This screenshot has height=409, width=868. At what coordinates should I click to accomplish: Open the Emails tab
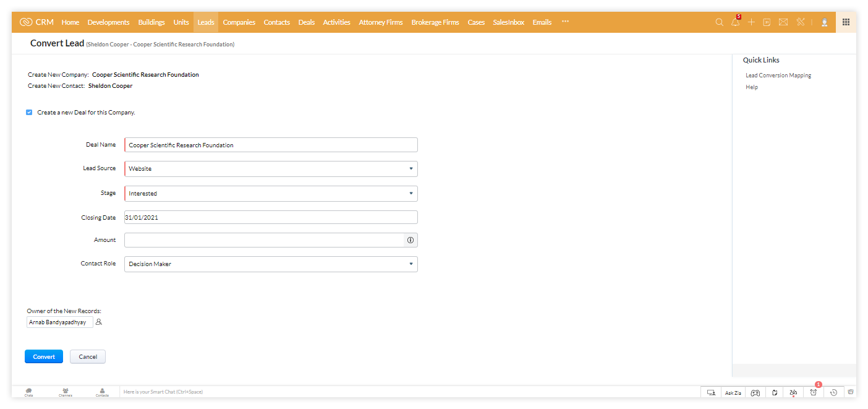(542, 22)
